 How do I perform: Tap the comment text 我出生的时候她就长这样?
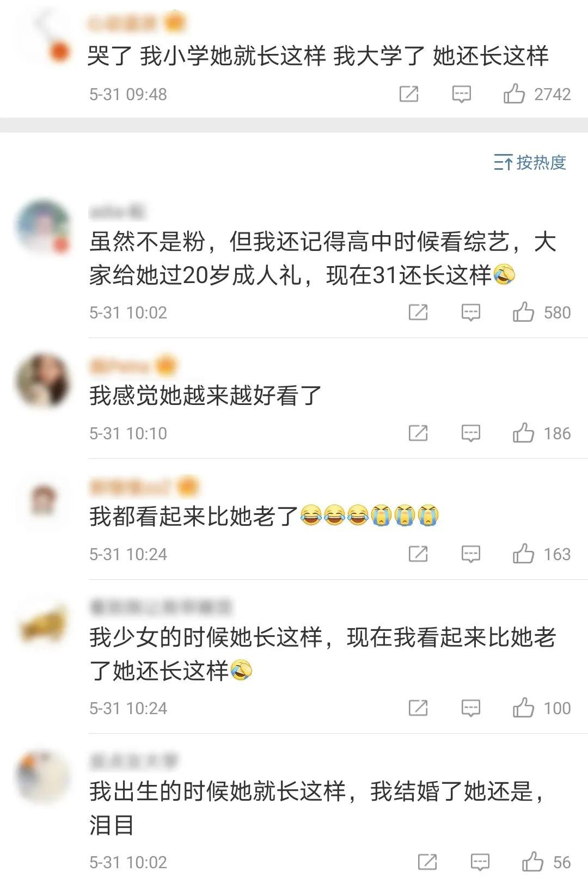(218, 791)
